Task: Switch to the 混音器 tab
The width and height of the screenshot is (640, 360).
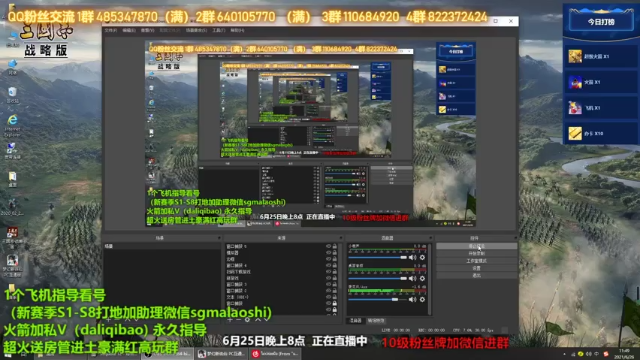Action: (x=356, y=321)
